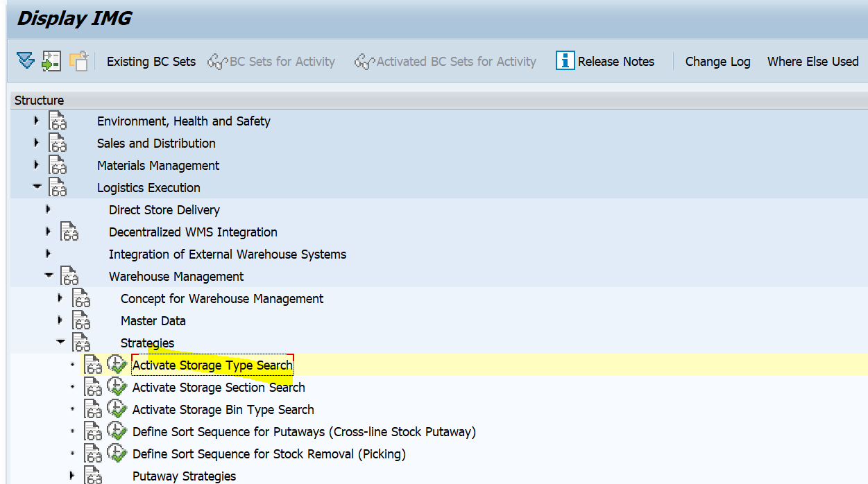Select the Master Data tree item

click(153, 320)
